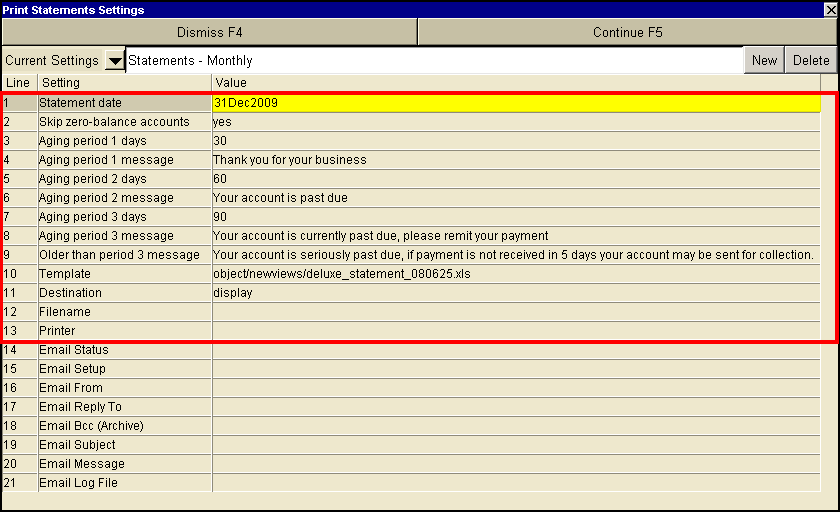The width and height of the screenshot is (840, 512).
Task: Select the Email Log File row
Action: [x=78, y=483]
